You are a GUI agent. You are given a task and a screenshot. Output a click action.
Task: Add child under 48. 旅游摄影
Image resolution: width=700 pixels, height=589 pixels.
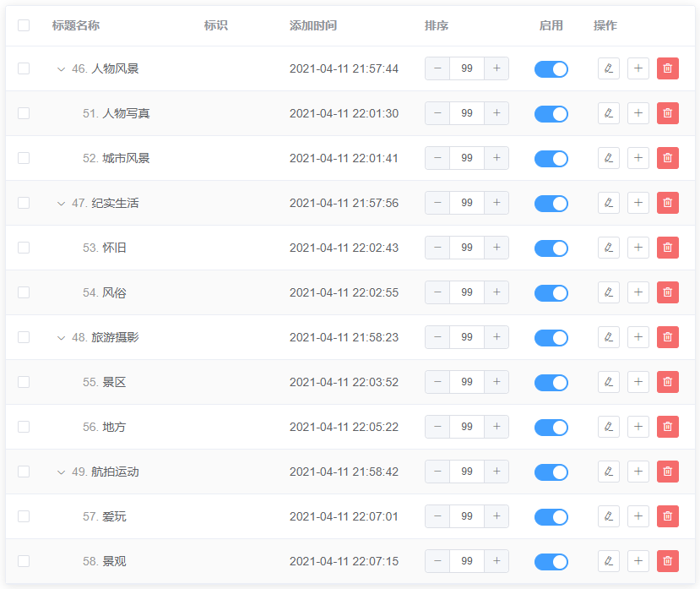click(638, 337)
